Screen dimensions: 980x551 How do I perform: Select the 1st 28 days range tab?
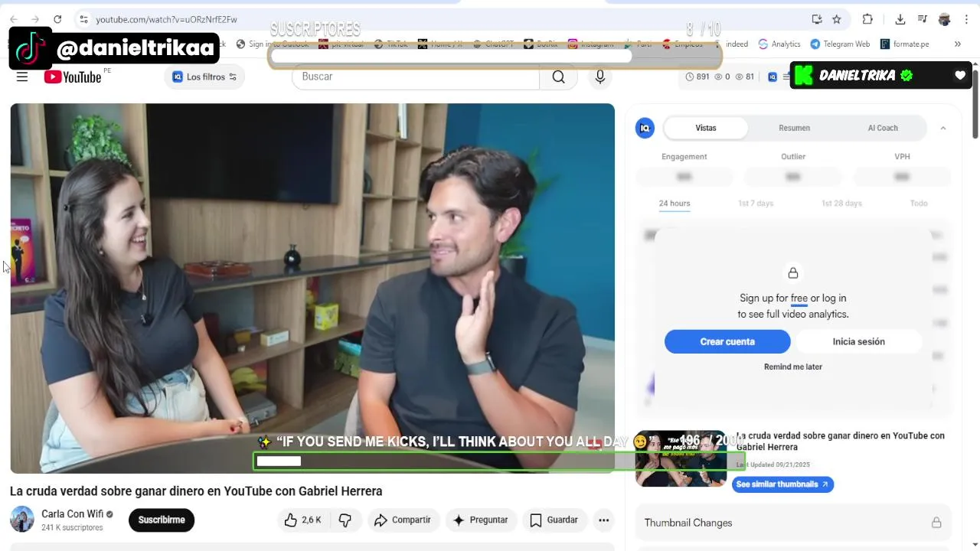841,204
